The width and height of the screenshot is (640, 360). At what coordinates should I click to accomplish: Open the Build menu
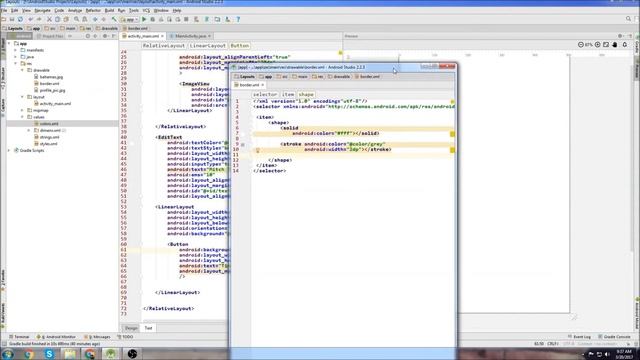[109, 10]
